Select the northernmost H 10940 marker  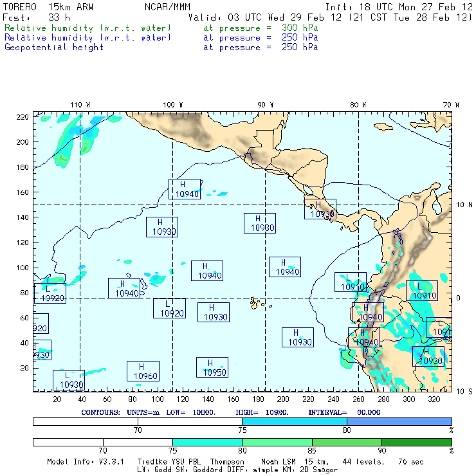(x=184, y=189)
